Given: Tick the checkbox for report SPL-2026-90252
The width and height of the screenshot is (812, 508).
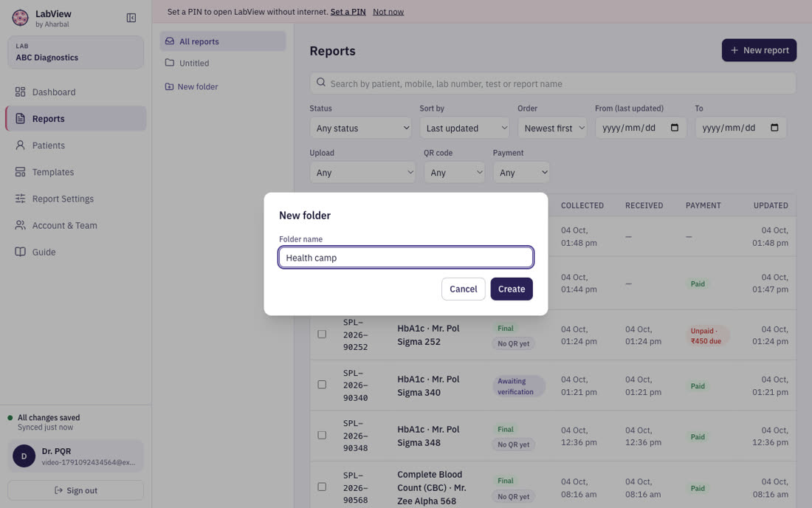Looking at the screenshot, I should (322, 334).
